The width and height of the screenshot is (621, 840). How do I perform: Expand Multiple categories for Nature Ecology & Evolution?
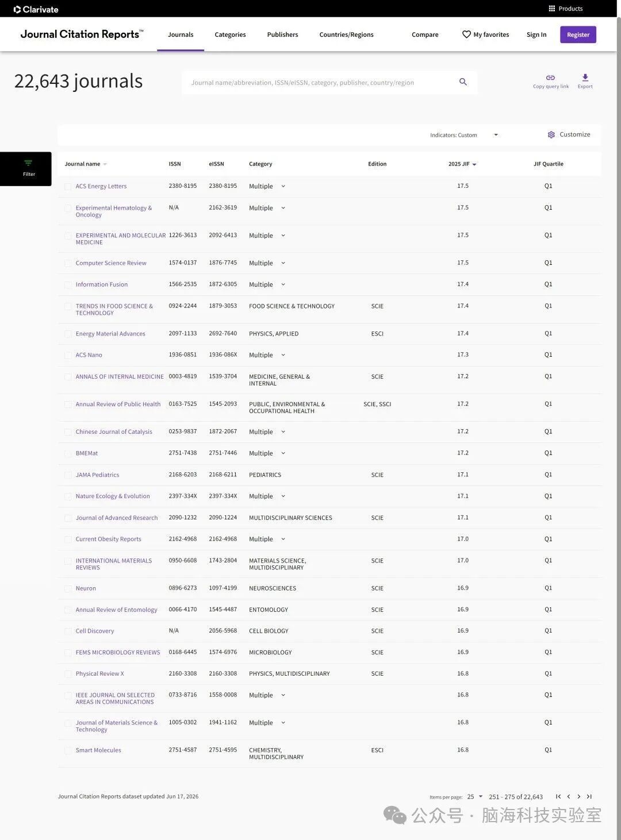(x=283, y=496)
